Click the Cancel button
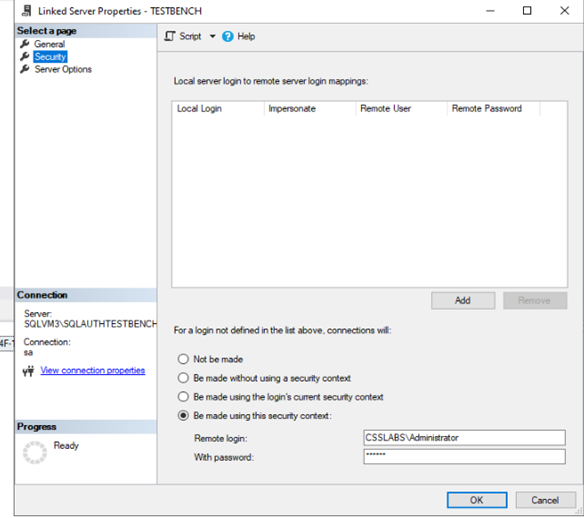 point(545,500)
